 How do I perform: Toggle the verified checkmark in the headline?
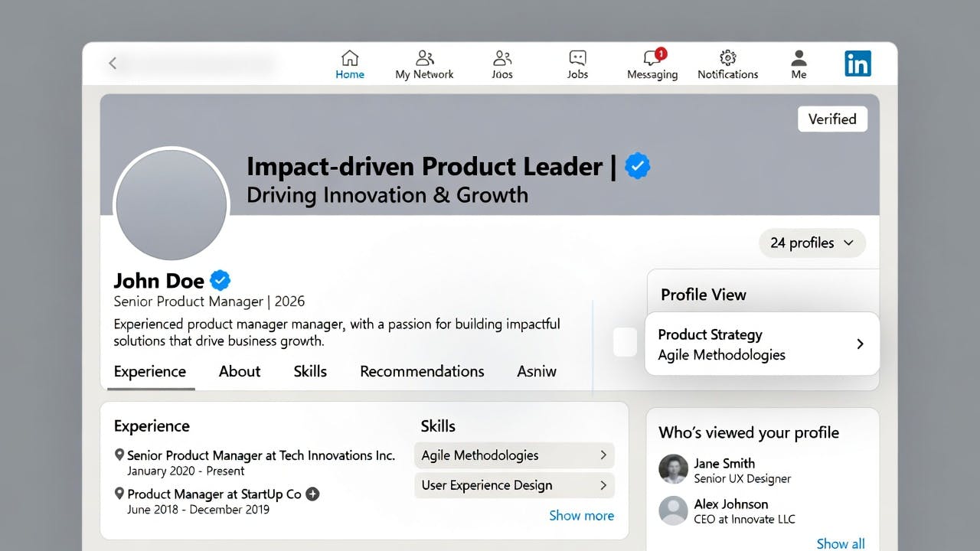[x=637, y=165]
